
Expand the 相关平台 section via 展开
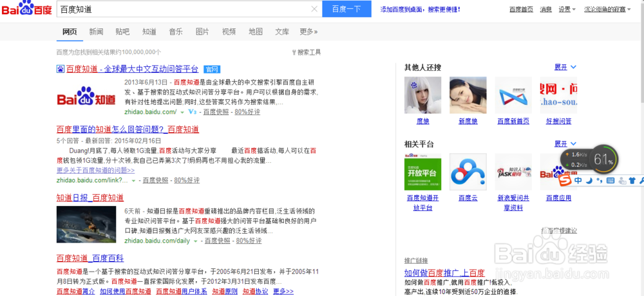pos(565,143)
